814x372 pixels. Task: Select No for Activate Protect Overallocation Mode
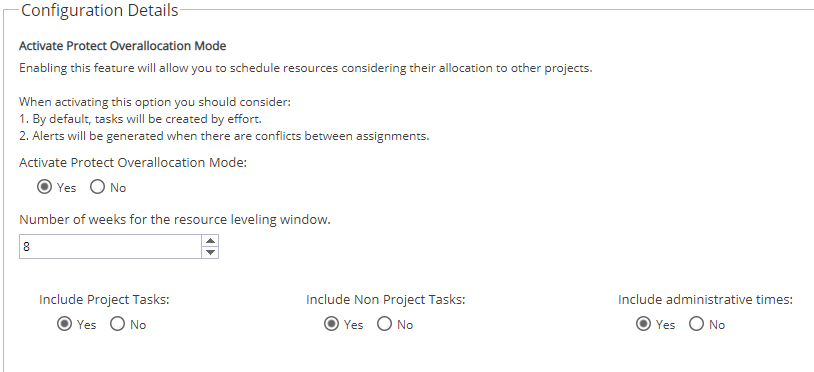point(98,187)
